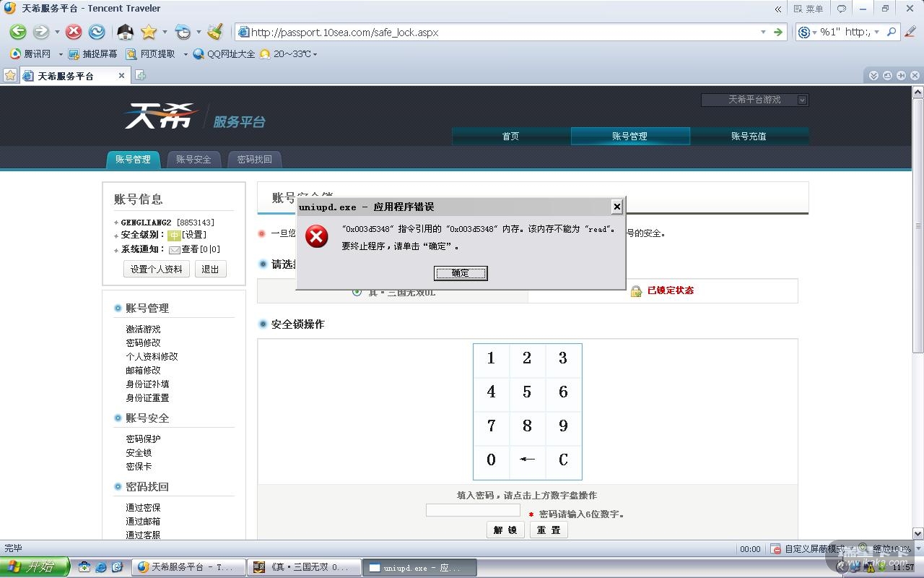
Task: Expand the 腾讯网 dropdown arrow
Action: pyautogui.click(x=60, y=54)
